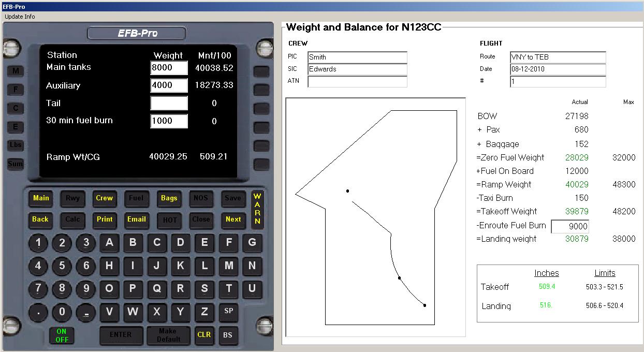Click the Zero Fuel Weight value 28029
This screenshot has width=644, height=352.
[577, 157]
